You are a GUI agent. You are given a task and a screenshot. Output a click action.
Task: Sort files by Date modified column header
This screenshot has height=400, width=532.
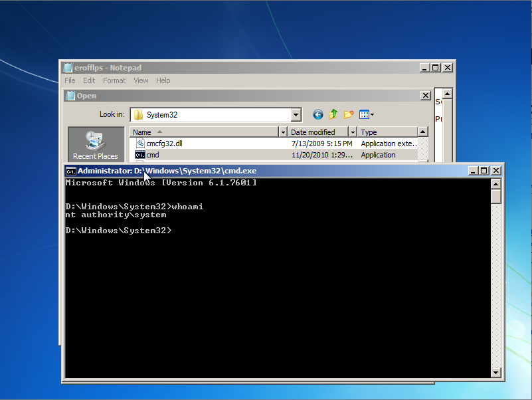[318, 132]
